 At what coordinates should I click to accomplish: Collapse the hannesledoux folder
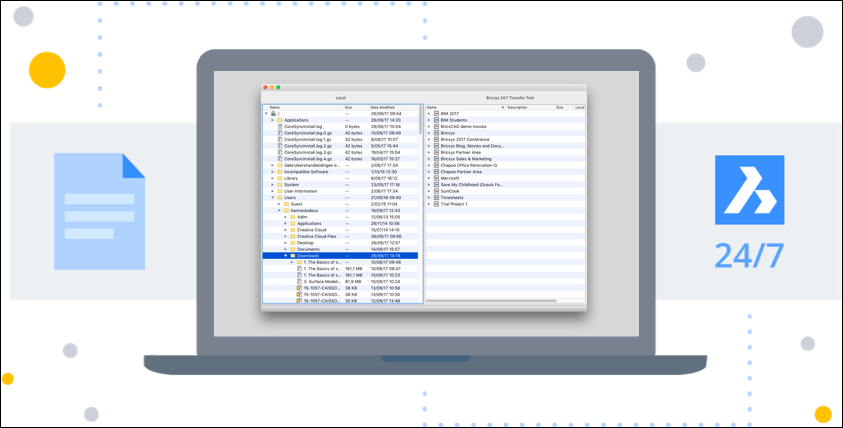coord(279,210)
